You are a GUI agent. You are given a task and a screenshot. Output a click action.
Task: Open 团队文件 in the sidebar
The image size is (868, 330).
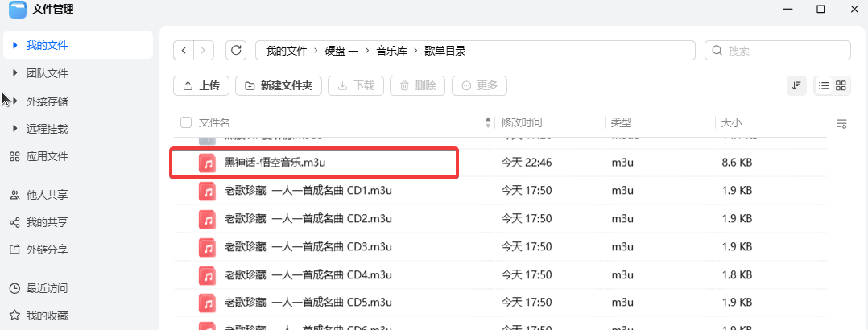[48, 73]
